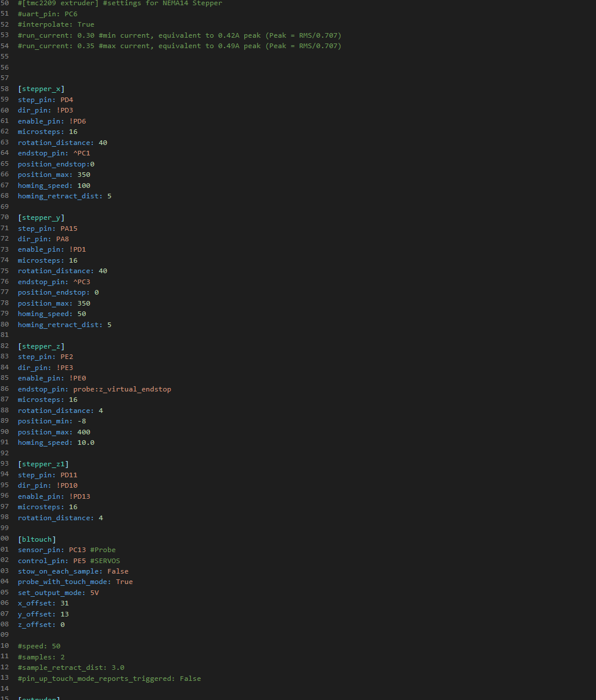Click the 'step_pin: PA15' line
This screenshot has width=596, height=700.
(x=48, y=229)
